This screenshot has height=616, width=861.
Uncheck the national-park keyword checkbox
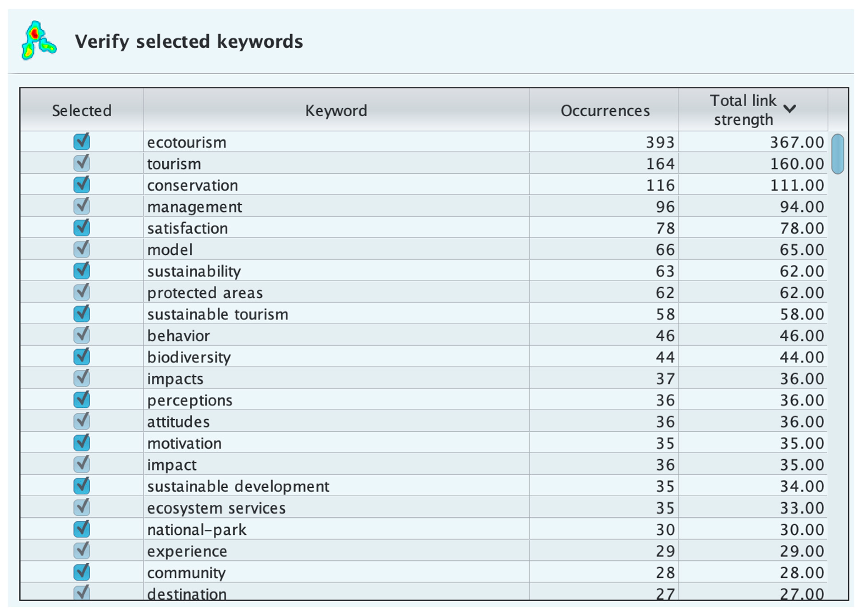point(82,529)
